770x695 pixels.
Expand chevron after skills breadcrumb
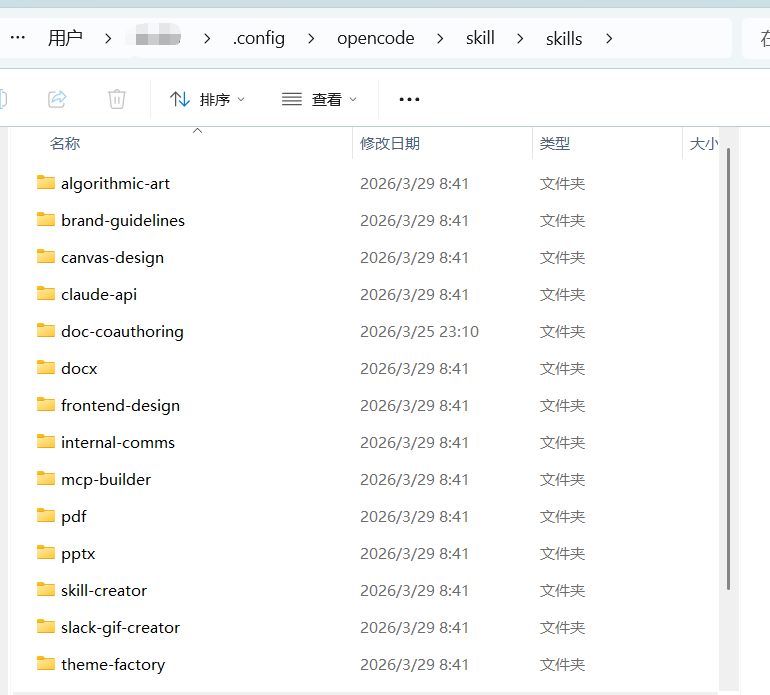[x=609, y=38]
